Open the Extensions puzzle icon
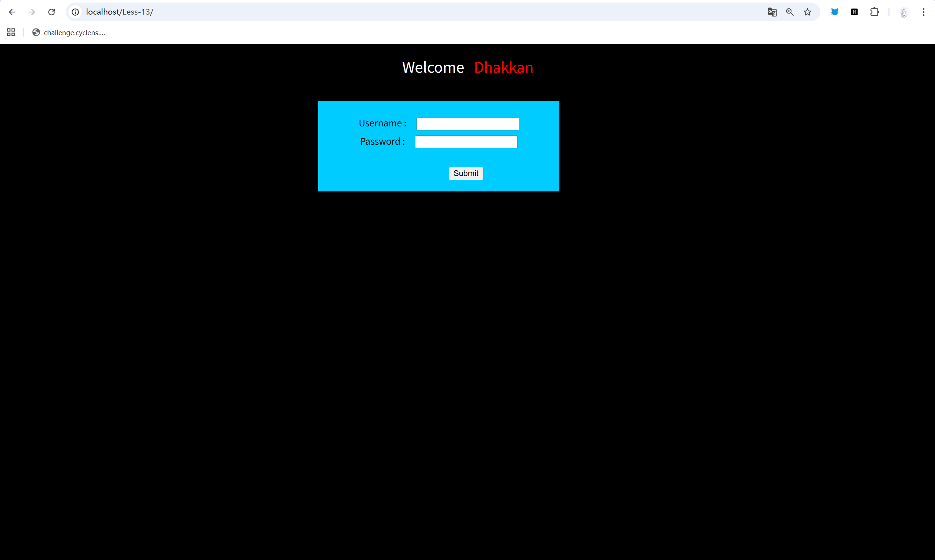Image resolution: width=935 pixels, height=560 pixels. click(875, 12)
